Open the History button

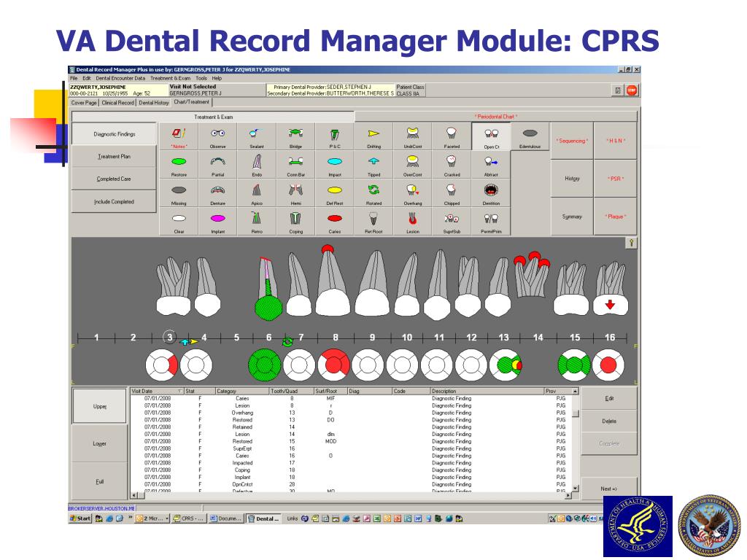click(x=572, y=179)
